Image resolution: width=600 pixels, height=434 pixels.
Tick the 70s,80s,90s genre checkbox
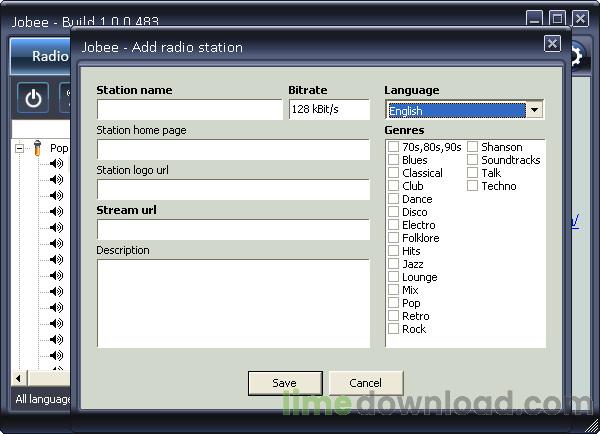pyautogui.click(x=393, y=147)
